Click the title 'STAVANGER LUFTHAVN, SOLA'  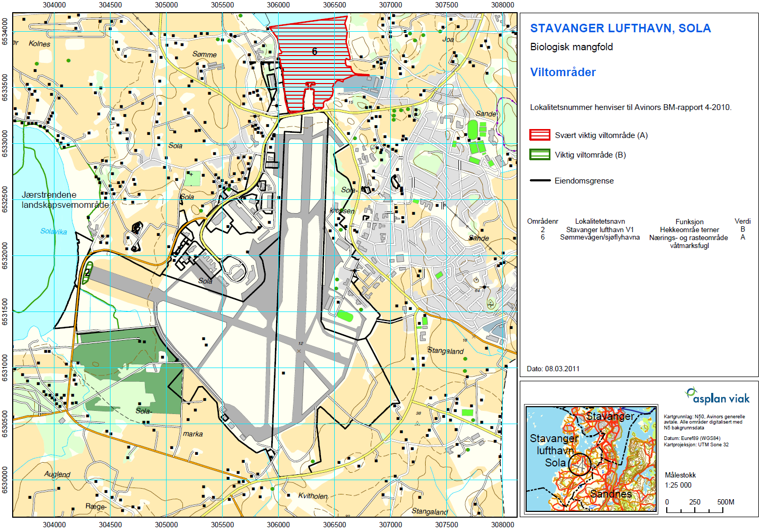(x=620, y=29)
